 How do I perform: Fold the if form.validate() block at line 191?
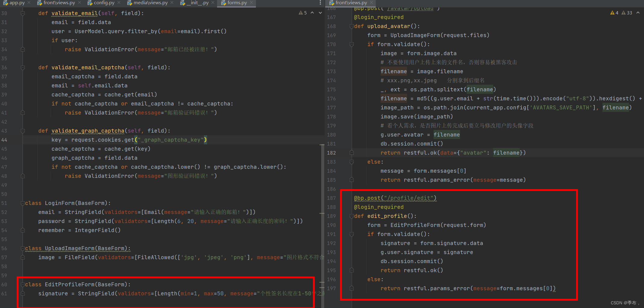point(352,234)
